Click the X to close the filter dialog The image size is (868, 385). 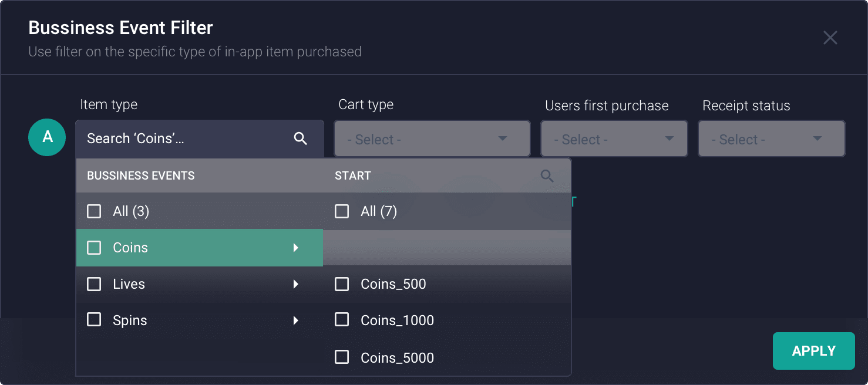pos(830,38)
